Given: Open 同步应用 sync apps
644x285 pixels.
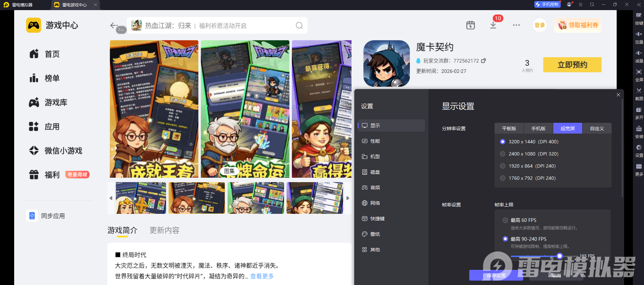Looking at the screenshot, I should (46, 216).
